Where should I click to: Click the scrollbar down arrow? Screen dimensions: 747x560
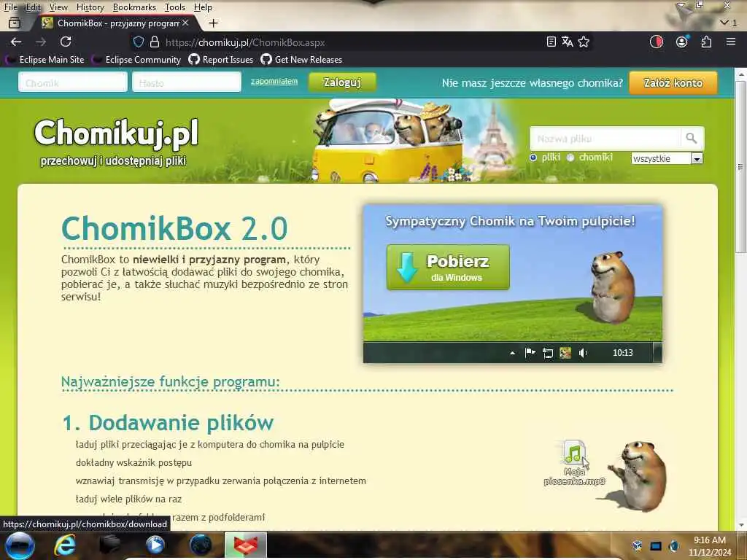pyautogui.click(x=740, y=525)
